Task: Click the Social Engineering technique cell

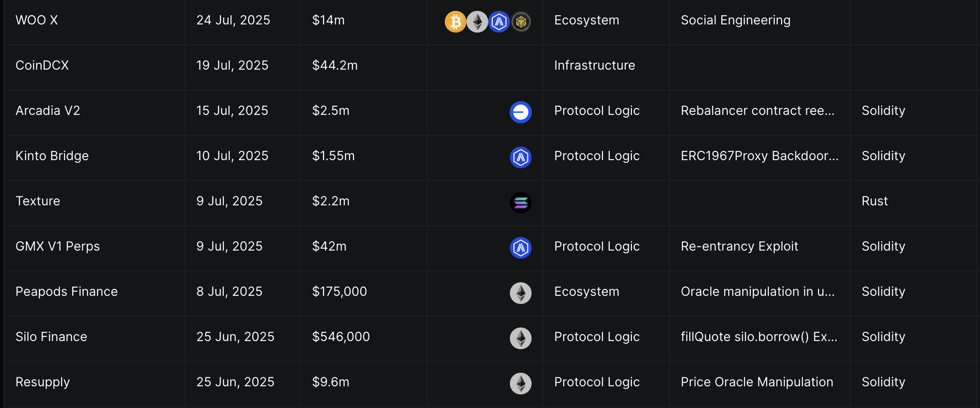Action: 735,20
